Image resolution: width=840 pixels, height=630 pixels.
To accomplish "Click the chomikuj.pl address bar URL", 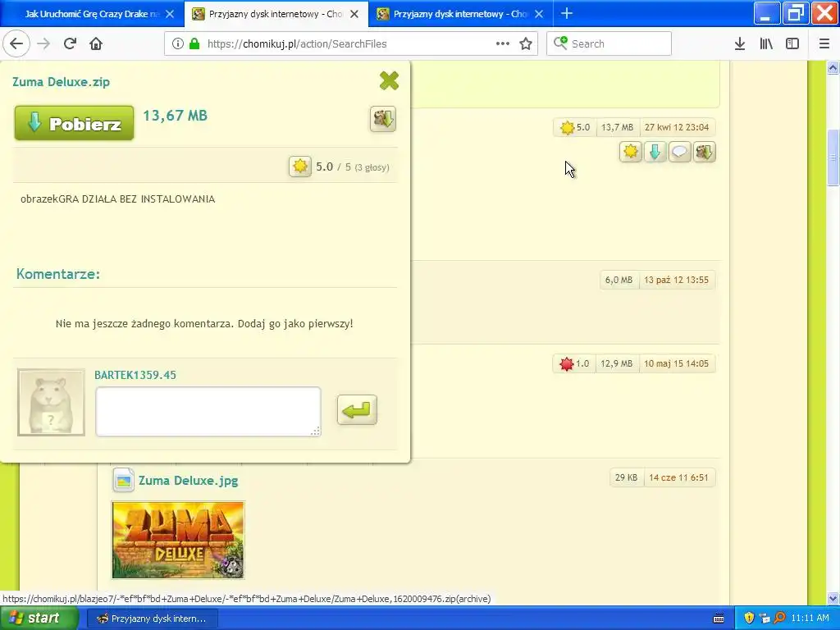I will click(x=297, y=44).
